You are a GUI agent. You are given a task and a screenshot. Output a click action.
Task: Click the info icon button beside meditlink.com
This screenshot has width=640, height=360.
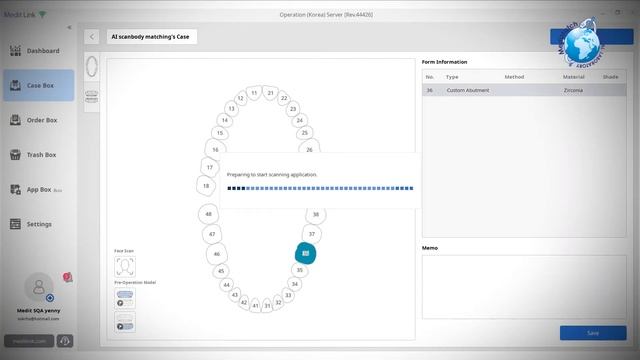(x=65, y=341)
